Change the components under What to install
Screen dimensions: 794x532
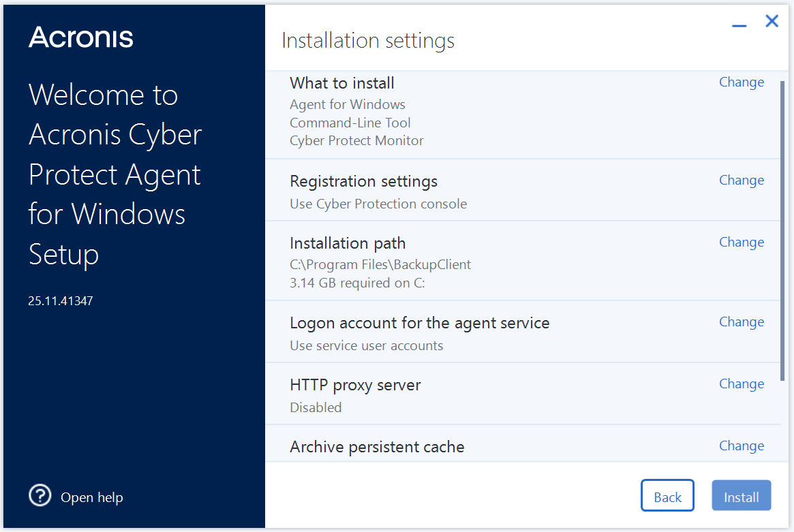tap(741, 82)
